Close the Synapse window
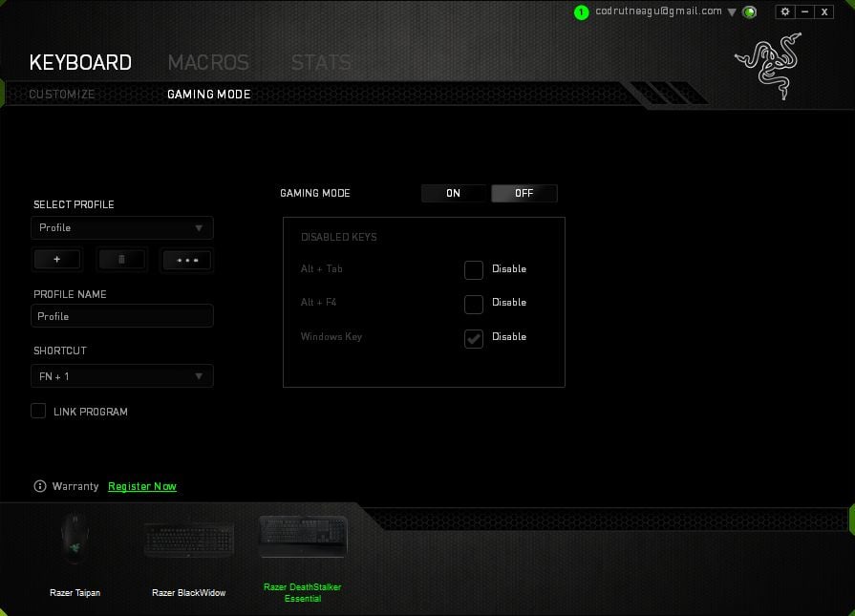Viewport: 855px width, 616px height. (824, 11)
